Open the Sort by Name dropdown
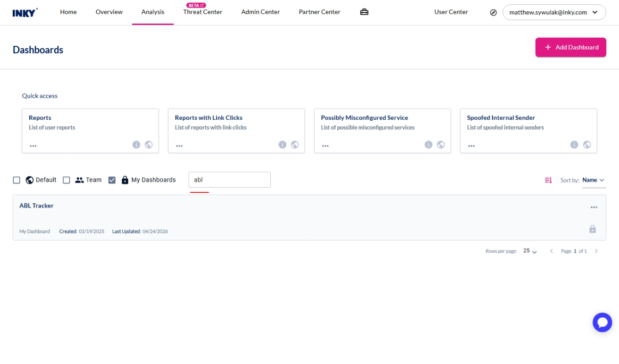Screen dimensions: 619x364 click(594, 180)
